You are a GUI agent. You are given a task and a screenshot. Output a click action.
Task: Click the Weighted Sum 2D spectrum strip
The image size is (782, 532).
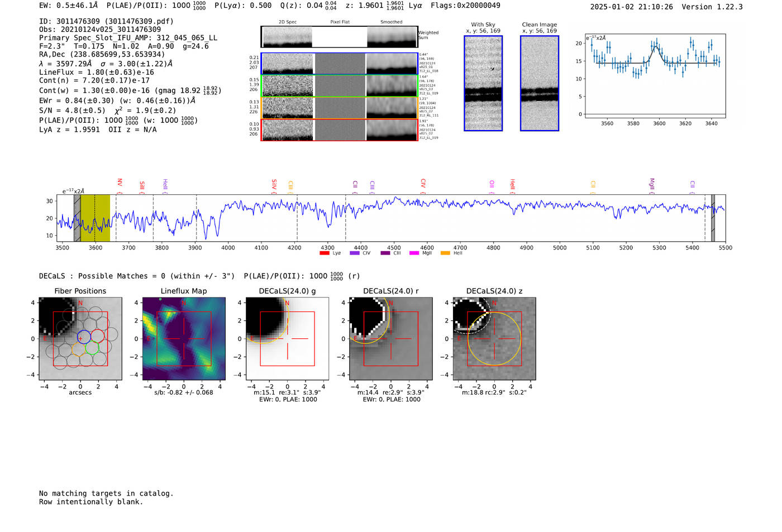pyautogui.click(x=340, y=37)
